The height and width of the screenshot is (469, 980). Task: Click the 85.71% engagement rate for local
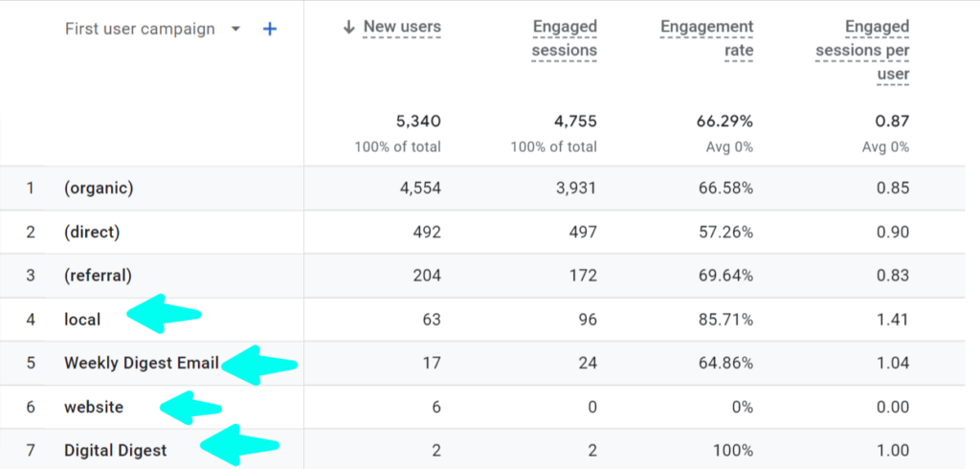[725, 320]
